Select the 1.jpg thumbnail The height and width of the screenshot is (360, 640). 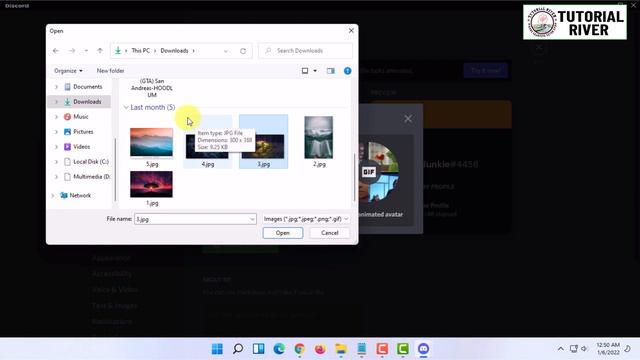[x=151, y=184]
